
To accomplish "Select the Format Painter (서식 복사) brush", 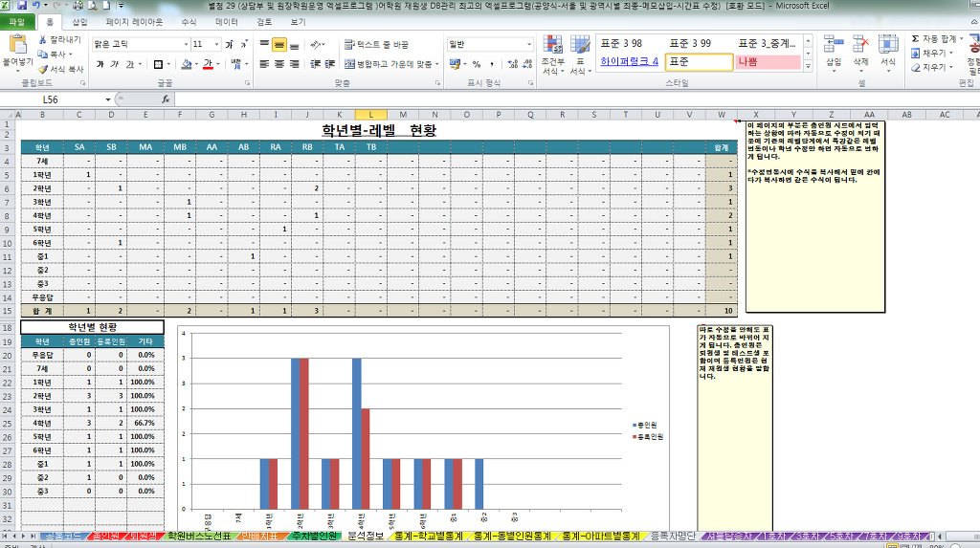I will 44,69.
